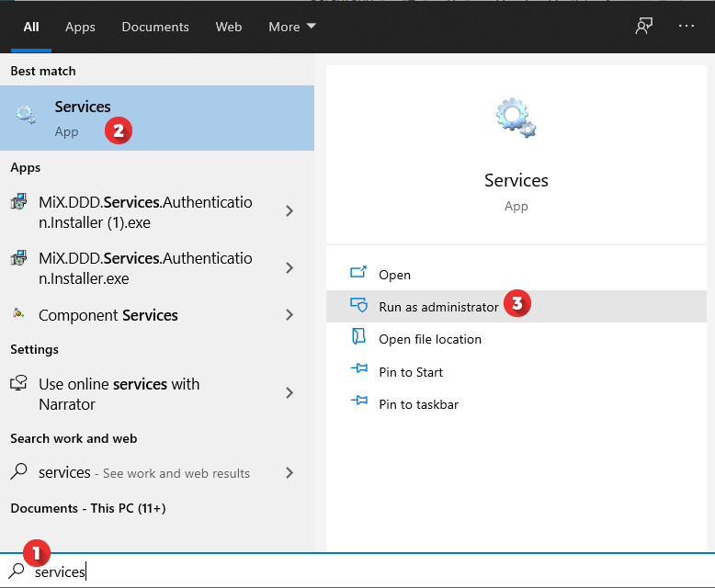Click the Services gear icon in best match
The image size is (715, 588).
[26, 115]
